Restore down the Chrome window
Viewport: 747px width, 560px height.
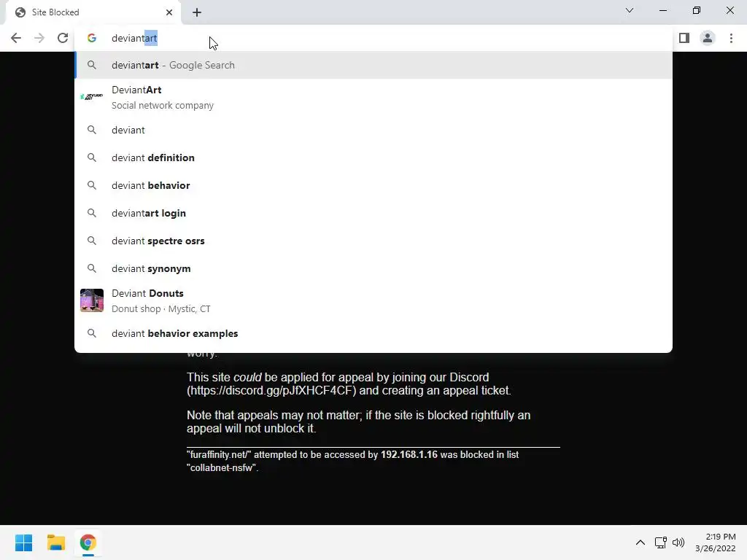(697, 10)
